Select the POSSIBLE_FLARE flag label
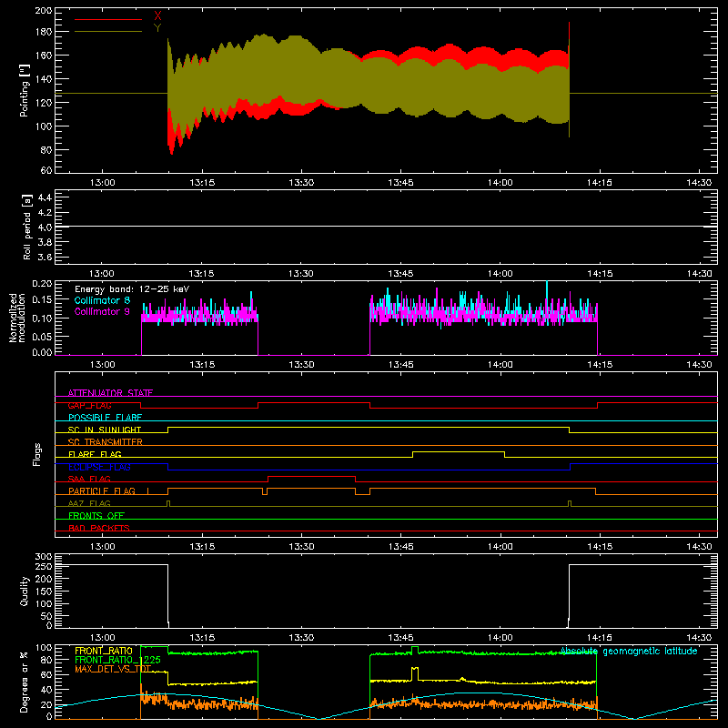The image size is (728, 728). click(105, 418)
